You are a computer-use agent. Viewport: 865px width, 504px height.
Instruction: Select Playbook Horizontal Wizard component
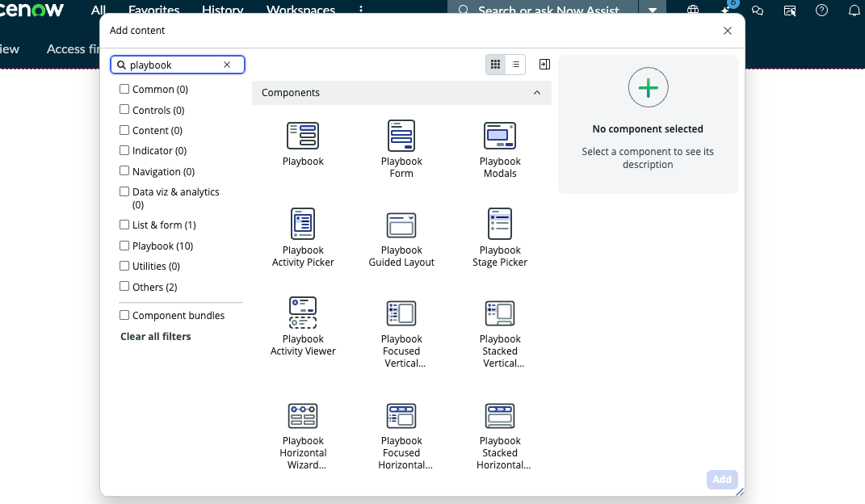click(x=303, y=435)
